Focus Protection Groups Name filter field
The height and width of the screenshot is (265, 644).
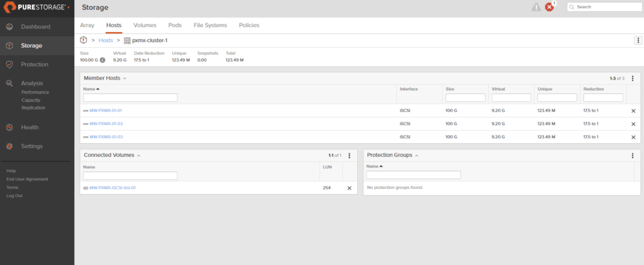point(414,175)
